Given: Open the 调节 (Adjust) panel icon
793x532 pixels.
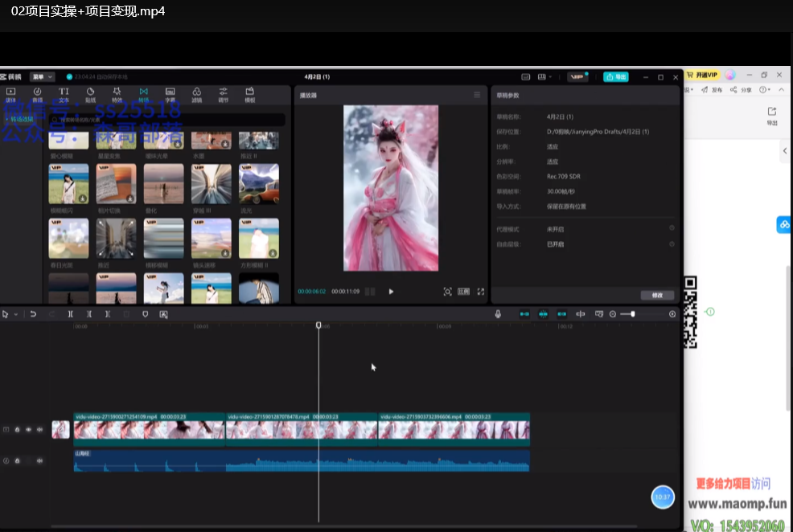Looking at the screenshot, I should pos(223,95).
